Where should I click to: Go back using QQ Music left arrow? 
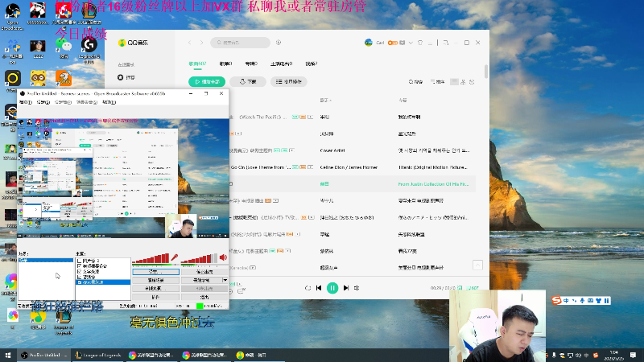pyautogui.click(x=190, y=43)
